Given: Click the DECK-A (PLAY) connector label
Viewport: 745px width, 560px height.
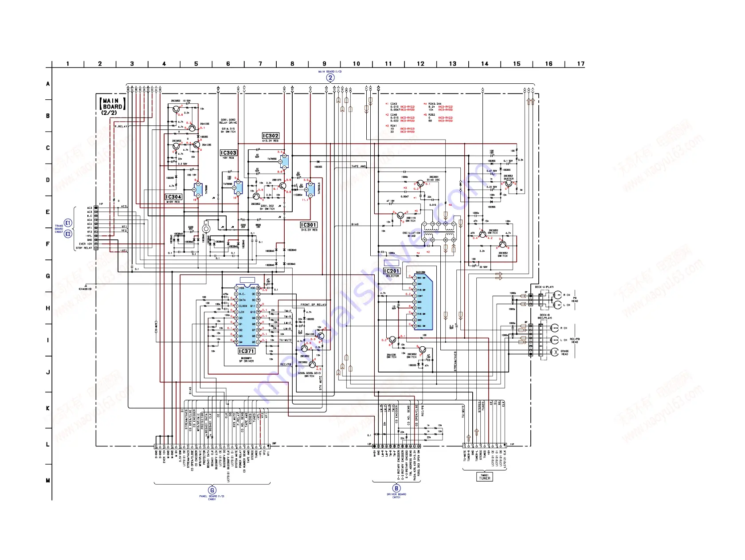Looking at the screenshot, I should click(544, 287).
